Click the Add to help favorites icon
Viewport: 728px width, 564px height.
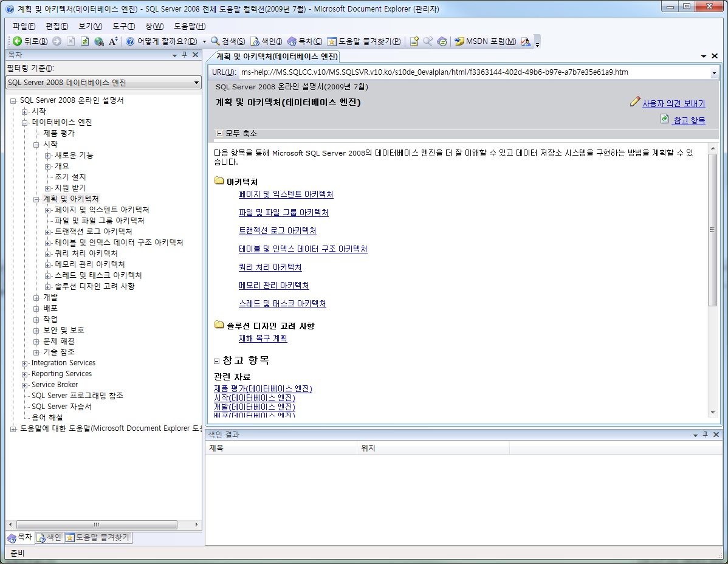pos(414,41)
